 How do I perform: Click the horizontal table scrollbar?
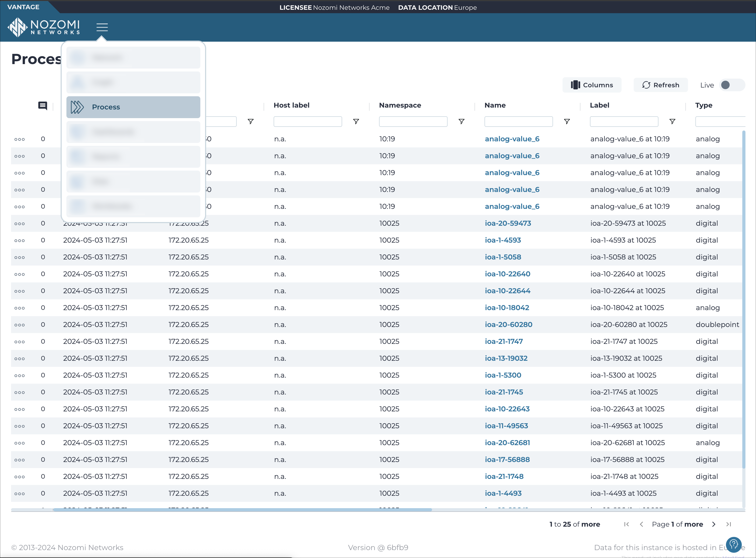tap(243, 510)
